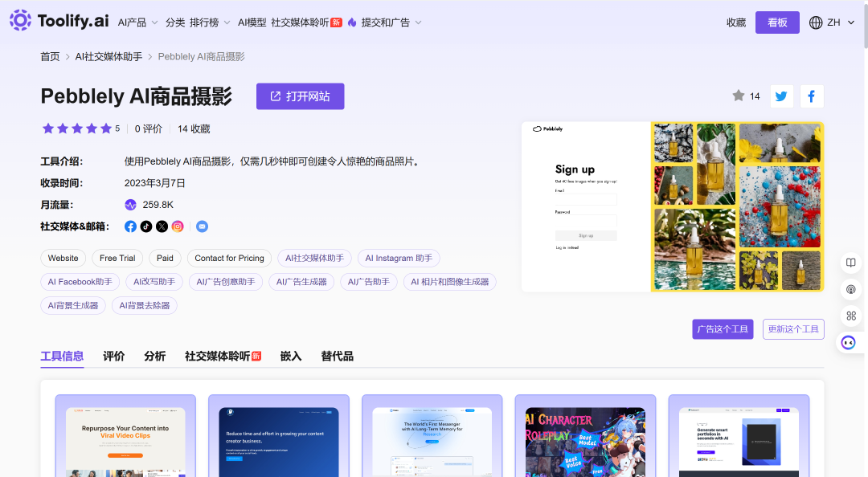Screen dimensions: 868x477
Task: Open the Long-Term Memory messenger thumbnail
Action: point(432,436)
